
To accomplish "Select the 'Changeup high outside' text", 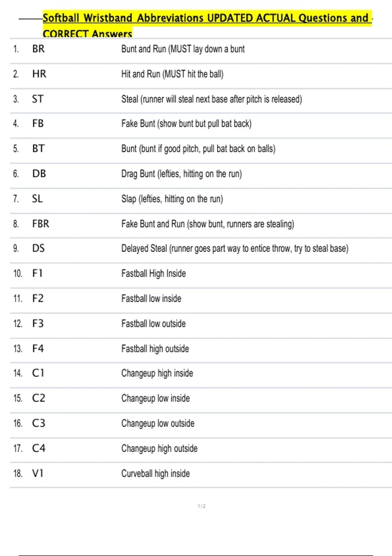I will tap(159, 448).
